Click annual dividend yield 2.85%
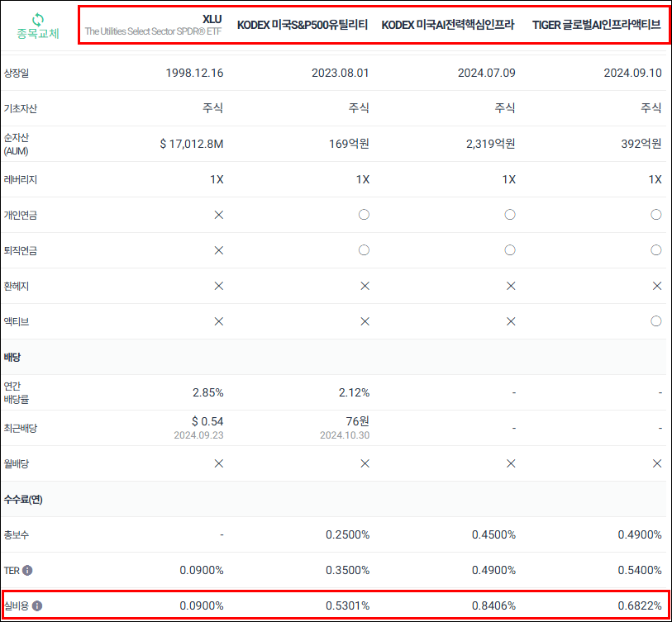 [207, 393]
